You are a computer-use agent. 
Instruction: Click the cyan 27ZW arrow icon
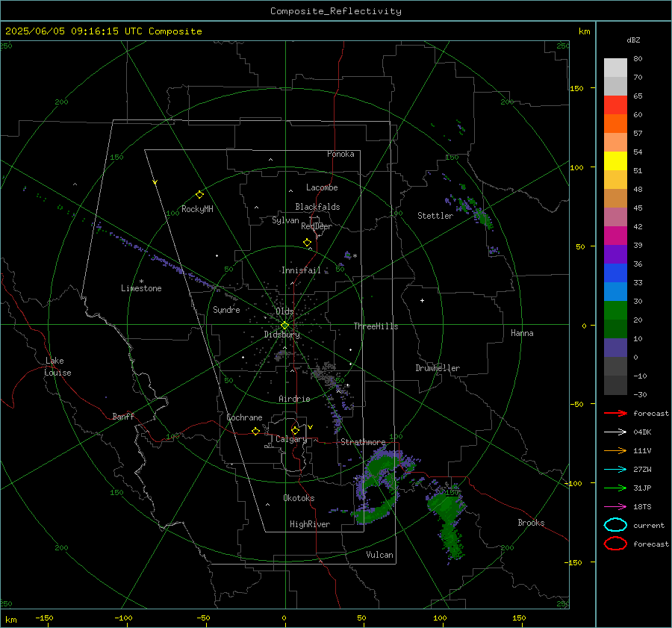tap(615, 470)
